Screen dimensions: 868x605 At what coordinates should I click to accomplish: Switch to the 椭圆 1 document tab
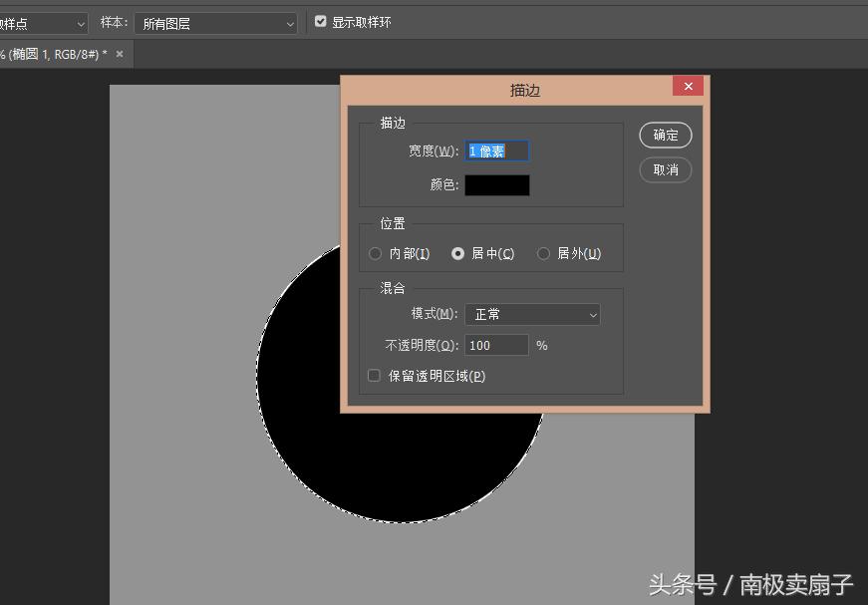pos(55,54)
